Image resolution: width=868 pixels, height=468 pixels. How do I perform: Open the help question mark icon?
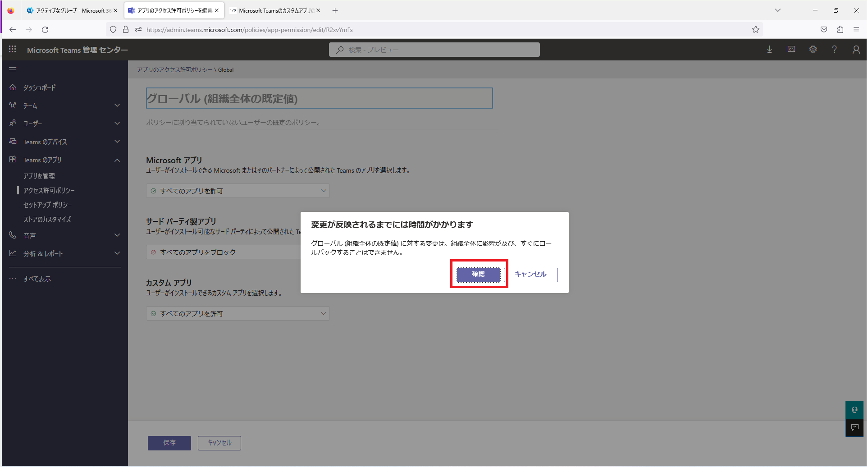tap(835, 50)
